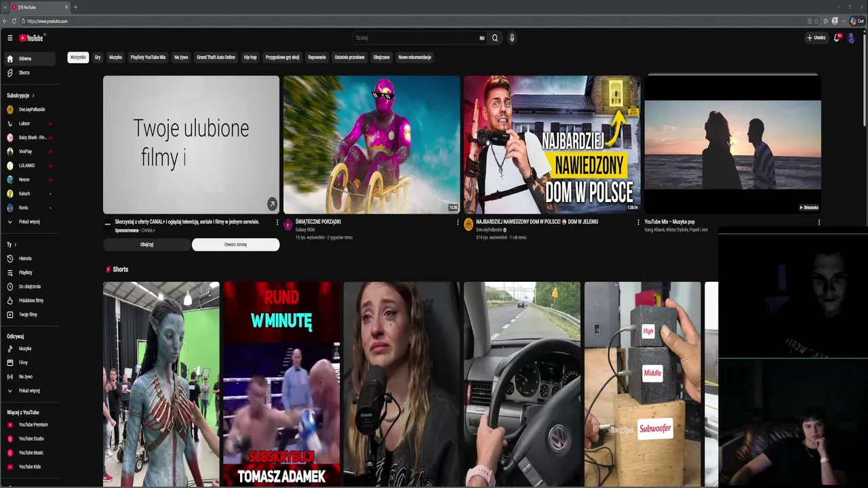Click the YouTube logo
868x488 pixels.
31,38
